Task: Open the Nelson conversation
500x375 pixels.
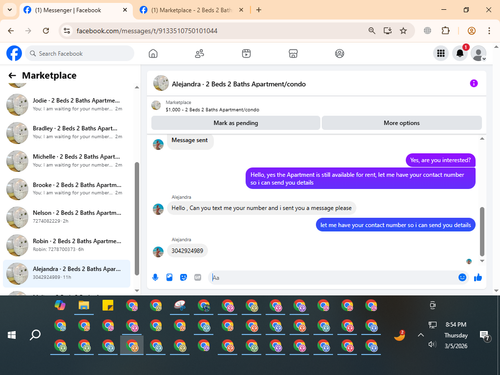Action: [x=67, y=217]
